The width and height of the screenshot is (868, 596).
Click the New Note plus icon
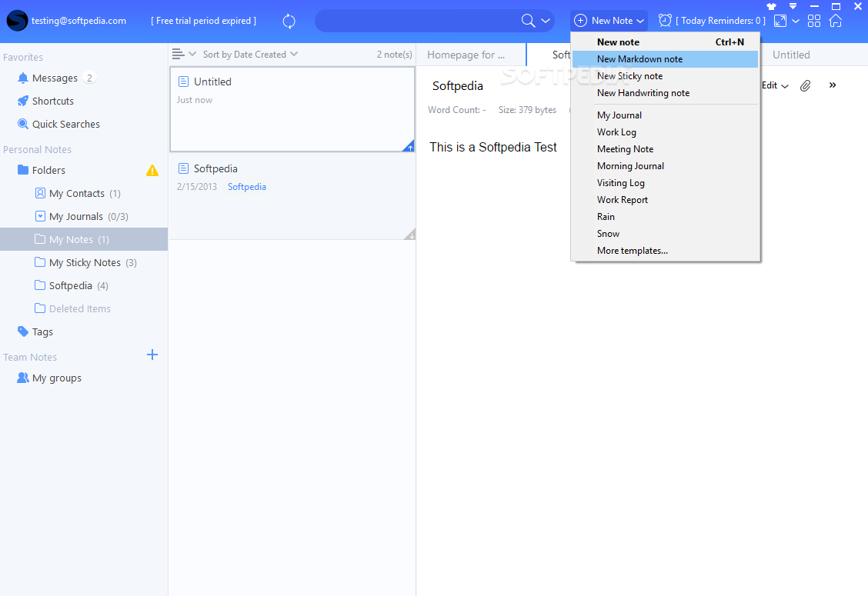pos(580,21)
